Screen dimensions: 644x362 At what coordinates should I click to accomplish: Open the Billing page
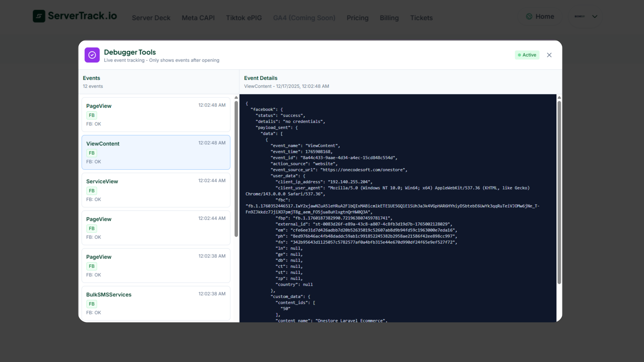point(389,18)
